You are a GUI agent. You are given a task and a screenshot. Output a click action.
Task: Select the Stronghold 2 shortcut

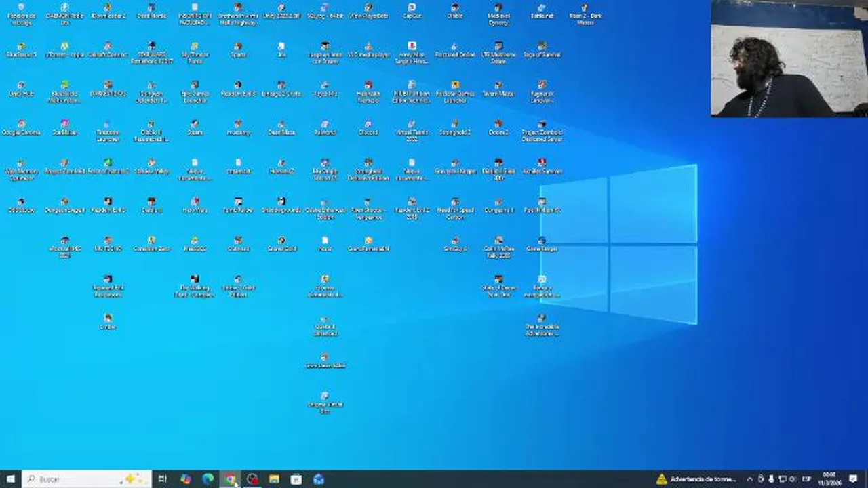455,127
